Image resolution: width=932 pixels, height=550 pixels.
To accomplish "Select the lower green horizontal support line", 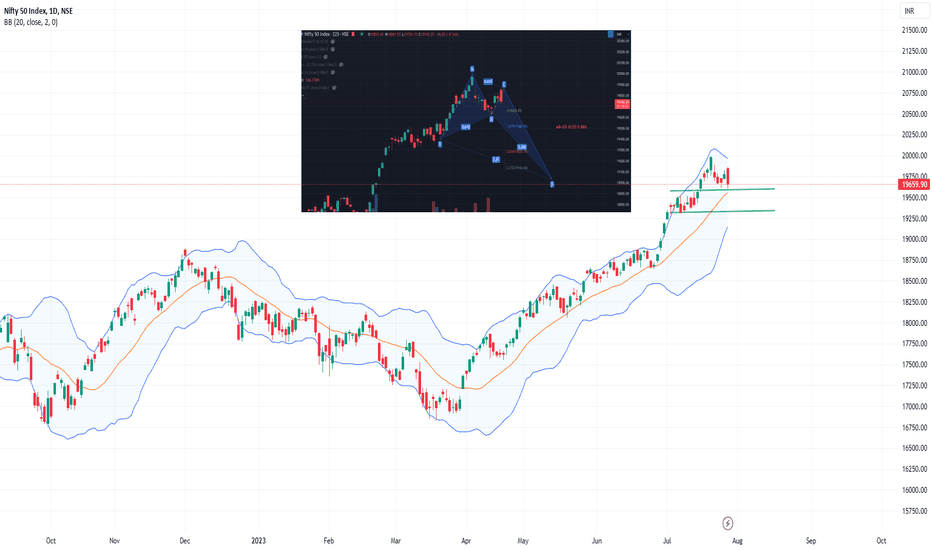I will 722,211.
